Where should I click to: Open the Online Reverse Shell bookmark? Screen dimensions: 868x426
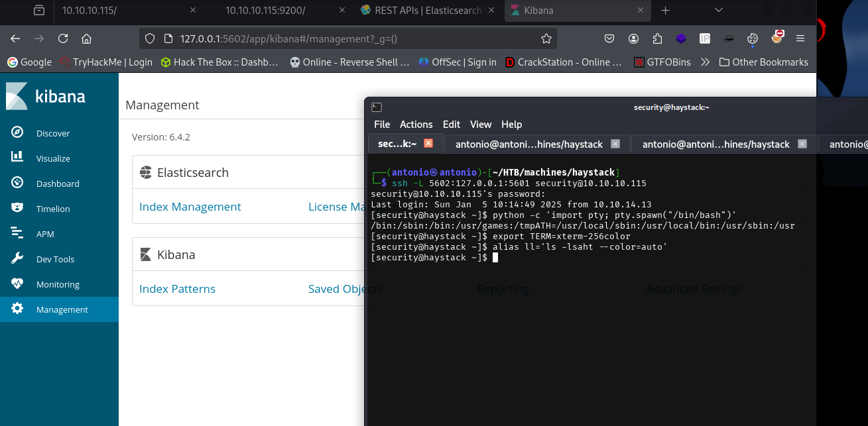click(x=350, y=62)
